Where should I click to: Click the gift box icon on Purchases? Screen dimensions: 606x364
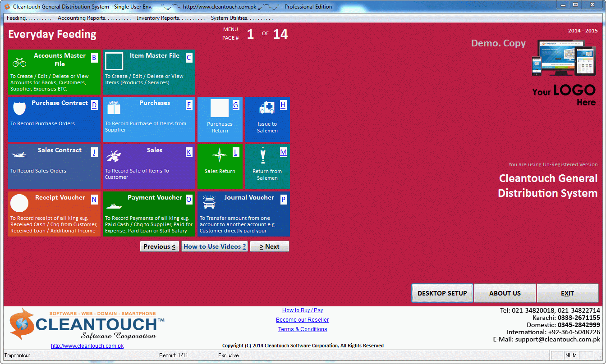tap(114, 108)
